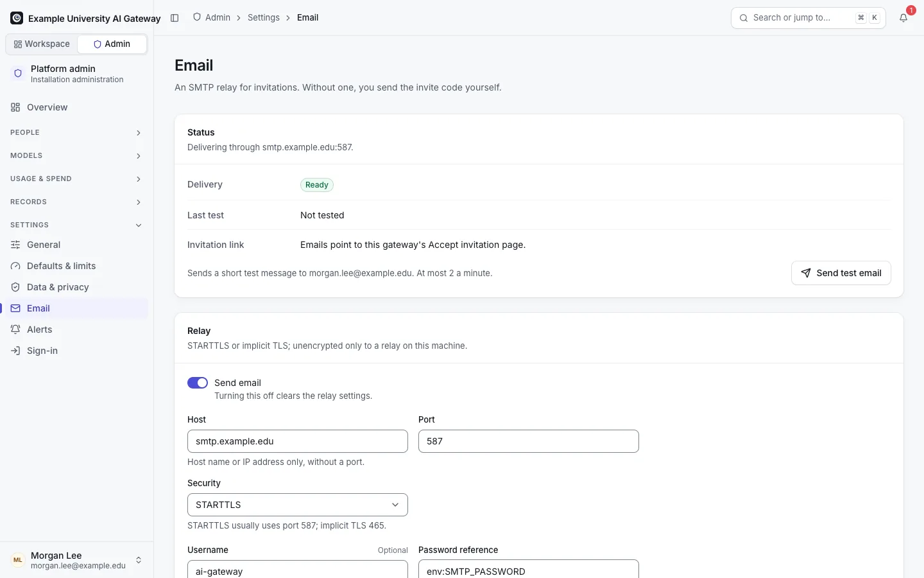Send a test email
Viewport: 924px width, 578px height.
(841, 273)
